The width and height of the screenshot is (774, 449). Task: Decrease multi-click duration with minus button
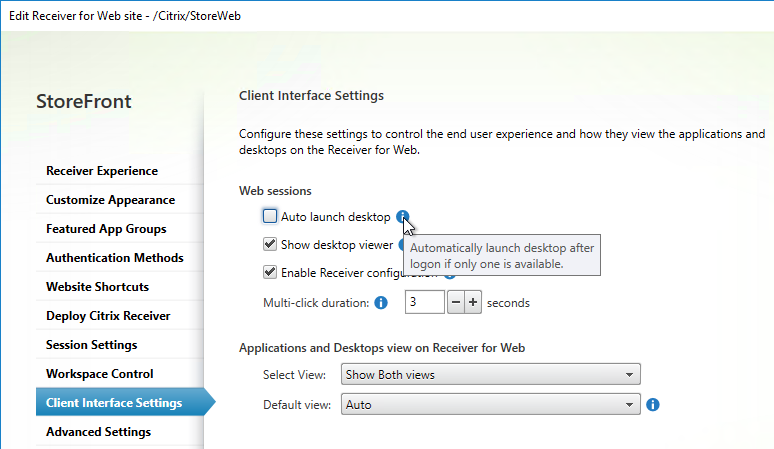456,302
